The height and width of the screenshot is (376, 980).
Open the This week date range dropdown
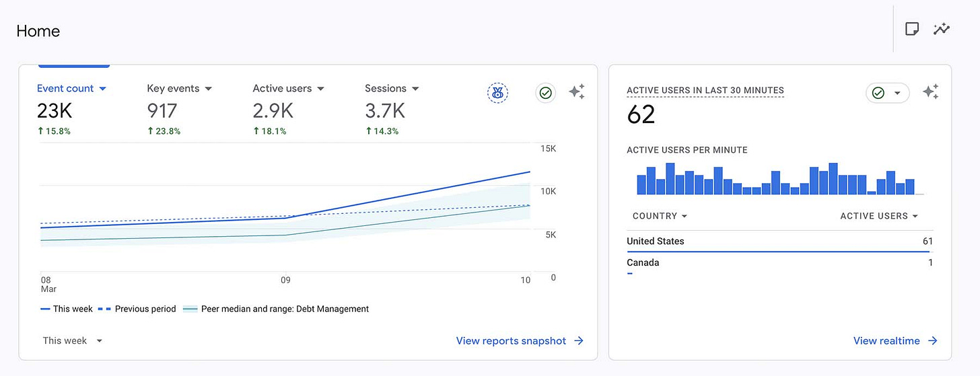(73, 340)
